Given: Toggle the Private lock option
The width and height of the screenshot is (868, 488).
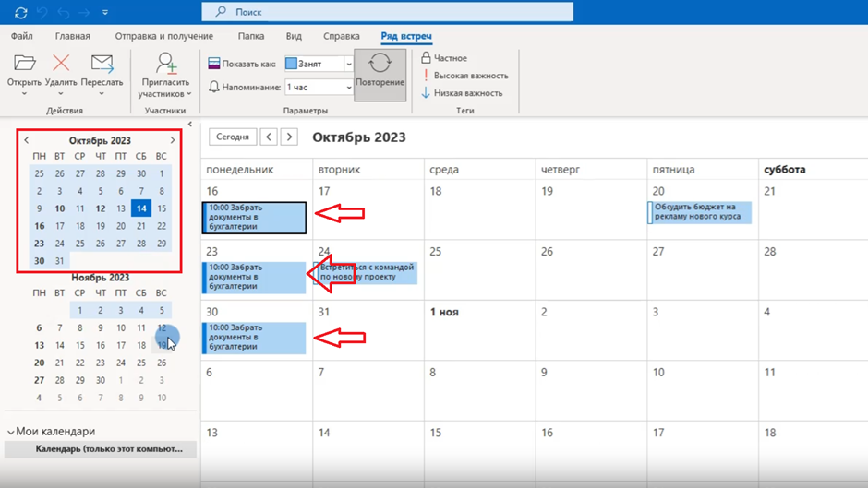Looking at the screenshot, I should tap(444, 58).
